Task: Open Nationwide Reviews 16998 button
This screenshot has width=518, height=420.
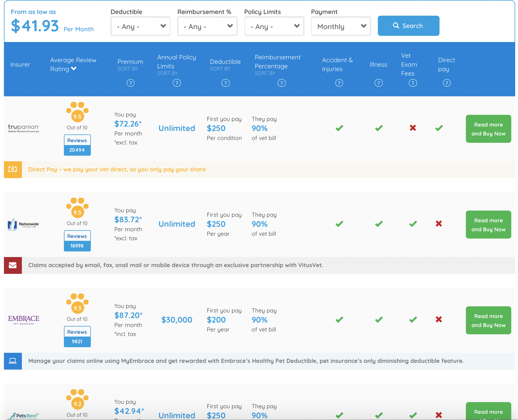Action: [x=77, y=241]
